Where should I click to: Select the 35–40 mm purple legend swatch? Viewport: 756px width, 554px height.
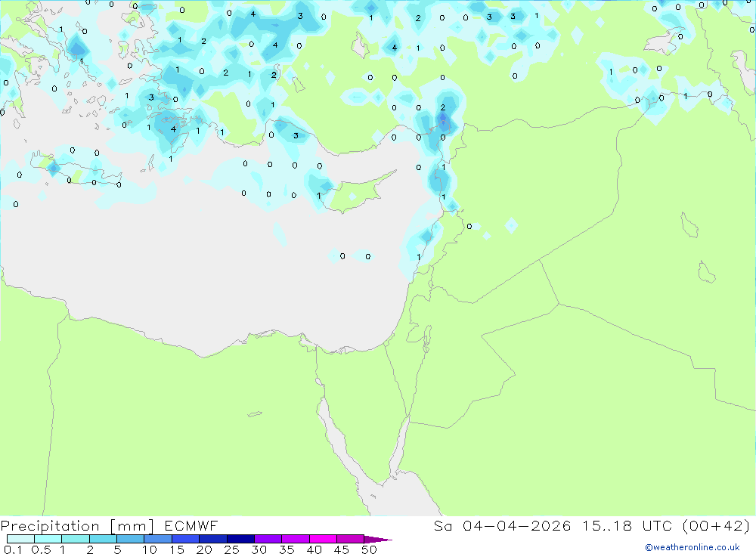[295, 539]
